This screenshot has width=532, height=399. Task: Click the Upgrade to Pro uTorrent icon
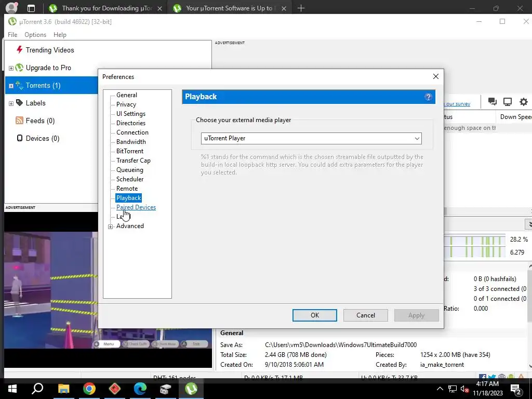click(x=19, y=68)
